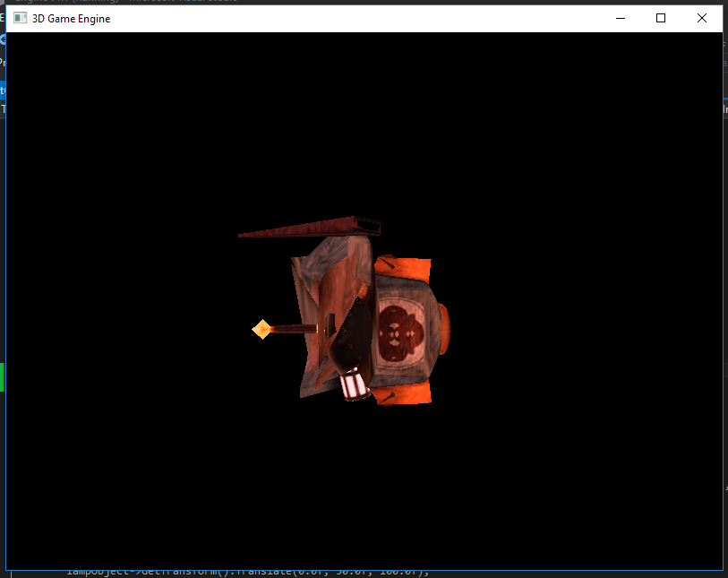Click the red rod holding the yellow diamond
The image size is (728, 578).
295,329
